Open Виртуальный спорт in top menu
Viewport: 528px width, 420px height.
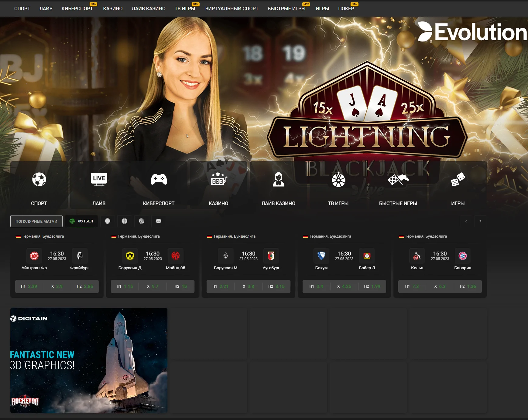click(232, 8)
